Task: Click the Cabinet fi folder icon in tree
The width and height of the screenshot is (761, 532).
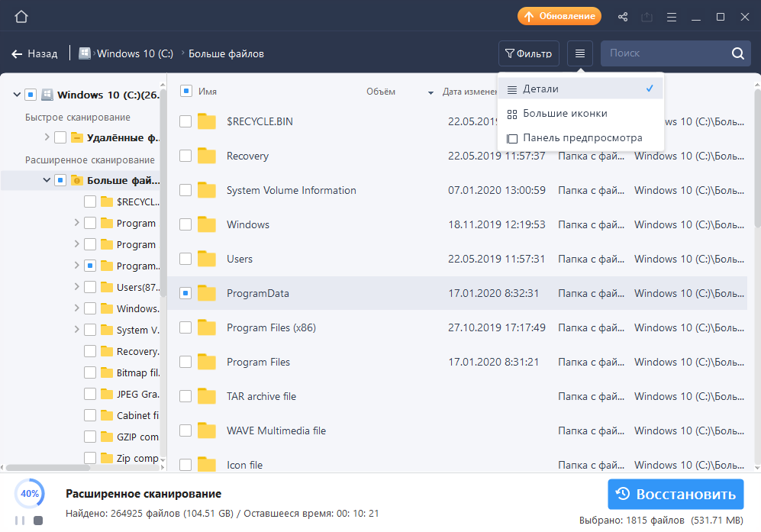Action: [x=107, y=415]
